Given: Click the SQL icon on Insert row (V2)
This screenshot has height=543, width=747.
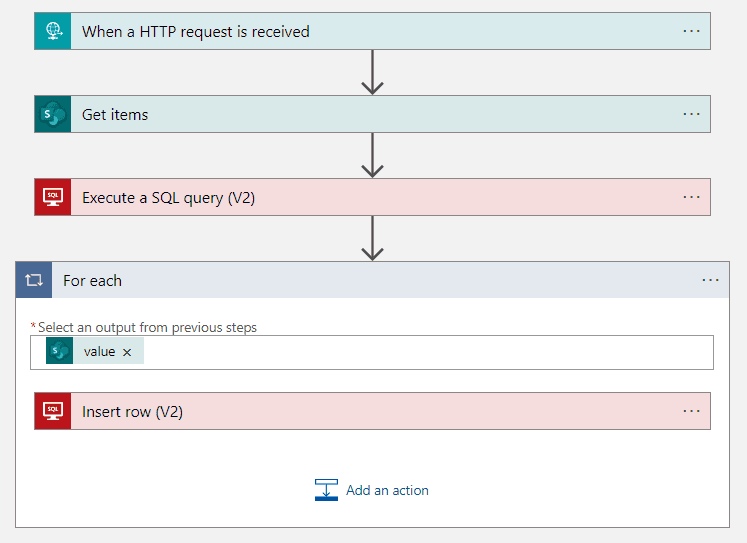Looking at the screenshot, I should point(52,411).
